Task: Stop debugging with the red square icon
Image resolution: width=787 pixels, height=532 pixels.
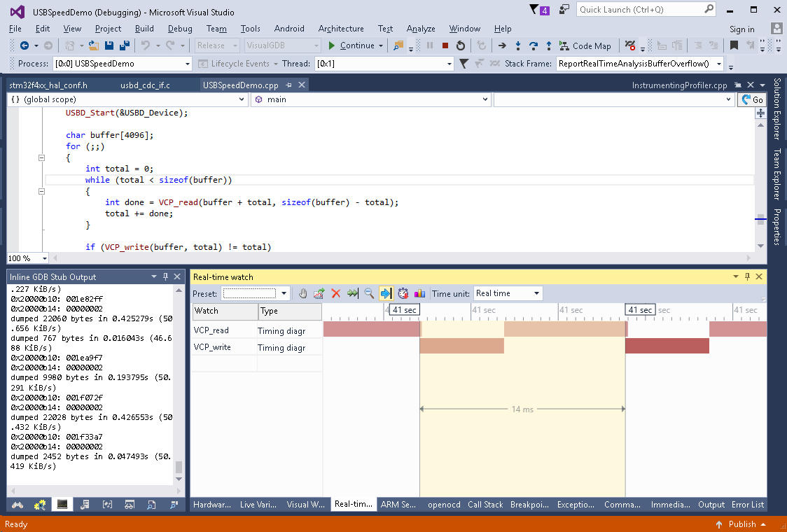Action: 445,45
